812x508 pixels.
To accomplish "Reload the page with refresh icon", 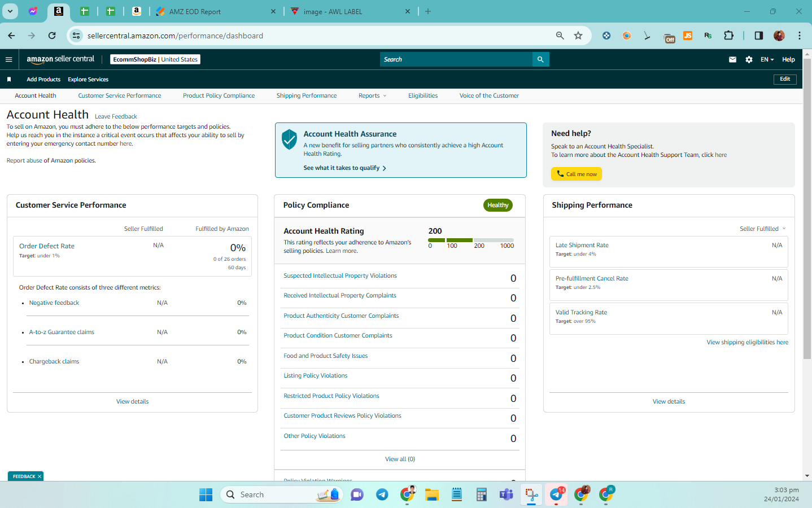I will point(52,36).
